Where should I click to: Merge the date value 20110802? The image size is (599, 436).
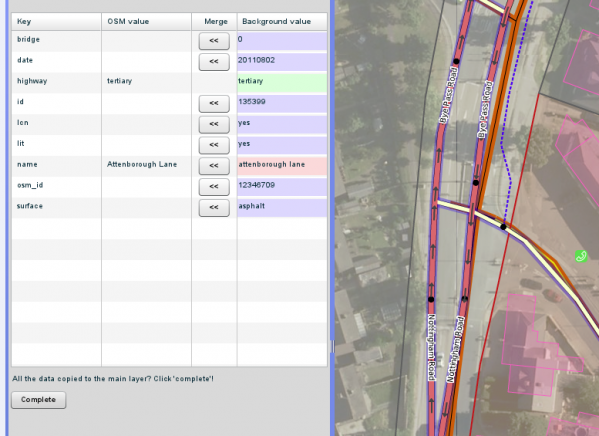(x=214, y=62)
